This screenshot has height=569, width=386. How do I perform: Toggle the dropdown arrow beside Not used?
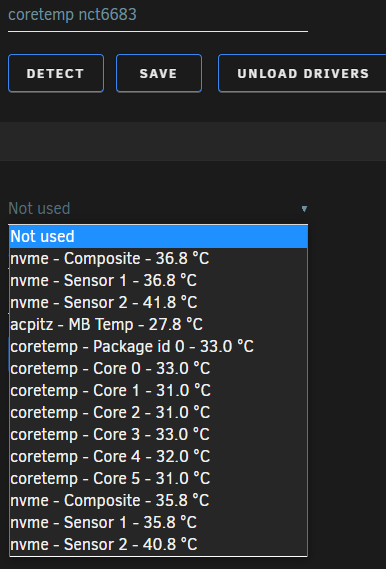304,209
